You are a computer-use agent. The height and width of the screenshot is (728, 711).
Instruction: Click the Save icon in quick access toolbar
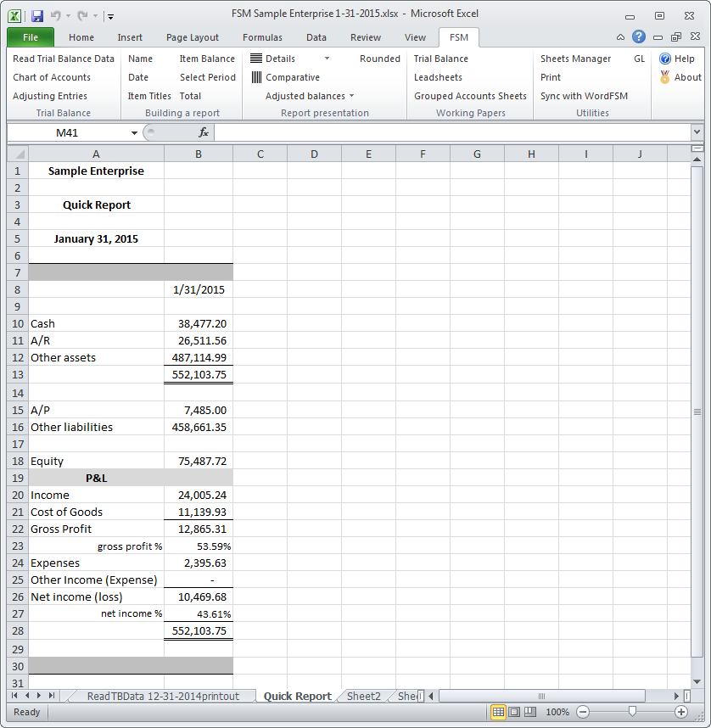tap(36, 14)
